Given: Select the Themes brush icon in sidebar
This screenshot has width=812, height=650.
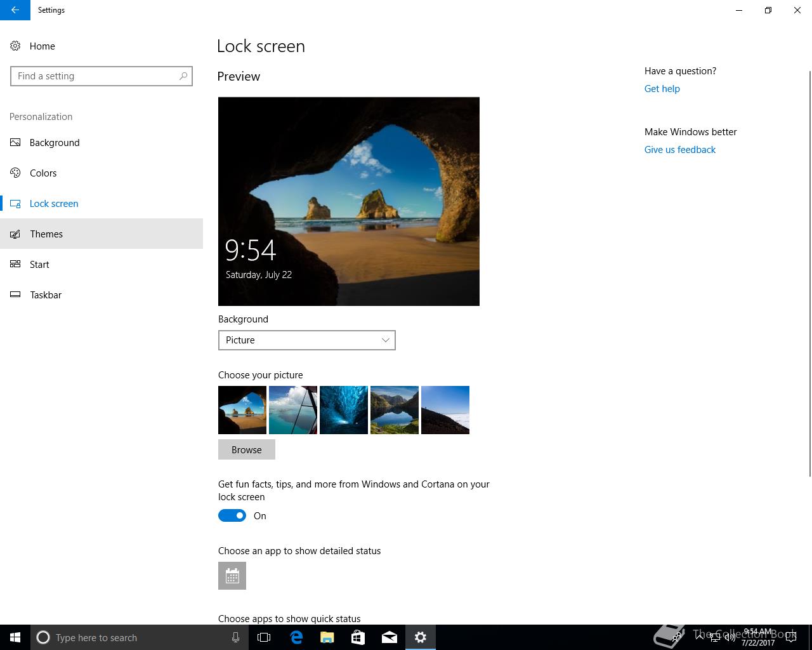Looking at the screenshot, I should [x=15, y=234].
